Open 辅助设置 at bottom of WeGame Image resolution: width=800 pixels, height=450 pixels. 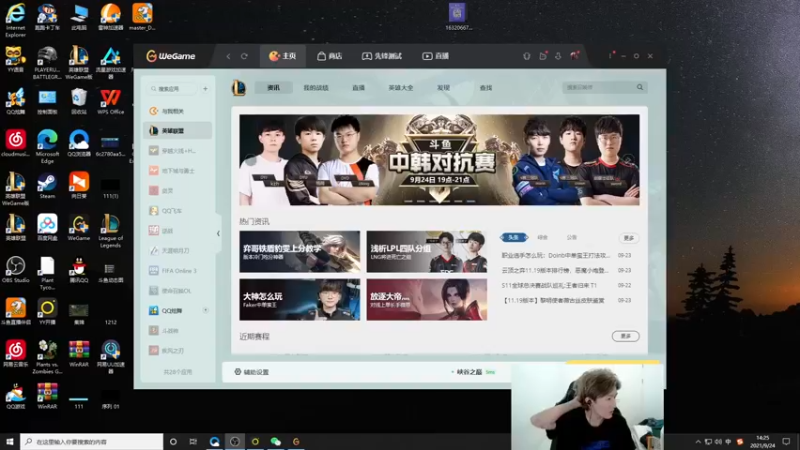pyautogui.click(x=251, y=372)
